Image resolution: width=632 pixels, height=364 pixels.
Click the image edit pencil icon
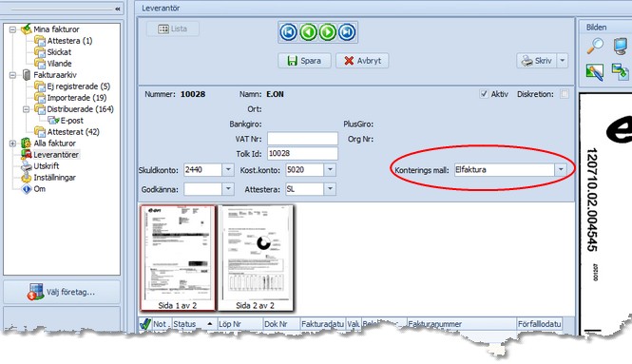pyautogui.click(x=595, y=72)
